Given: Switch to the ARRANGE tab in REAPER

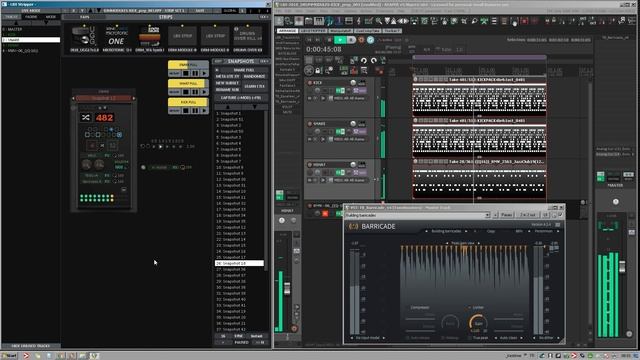Looking at the screenshot, I should tap(287, 31).
